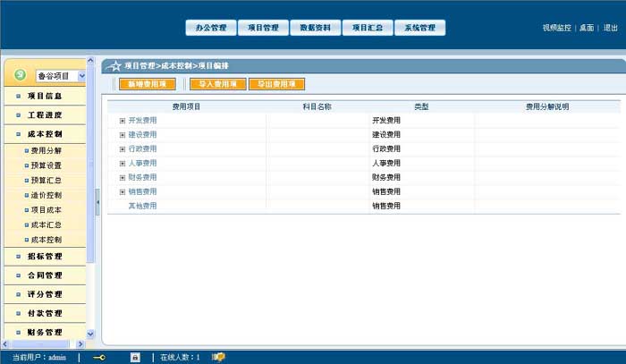Click the 新增费用项 button
This screenshot has height=364, width=626.
click(x=147, y=84)
